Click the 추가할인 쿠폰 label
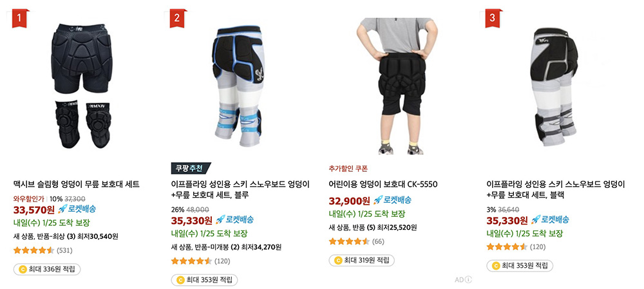Viewport: 644px width, 289px height. coord(348,168)
